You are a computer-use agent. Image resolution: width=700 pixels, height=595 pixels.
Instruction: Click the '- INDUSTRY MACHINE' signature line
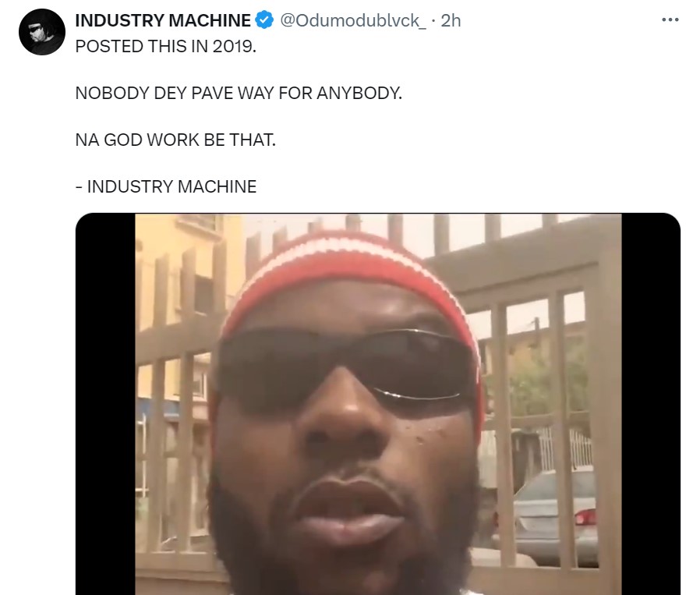click(x=166, y=186)
